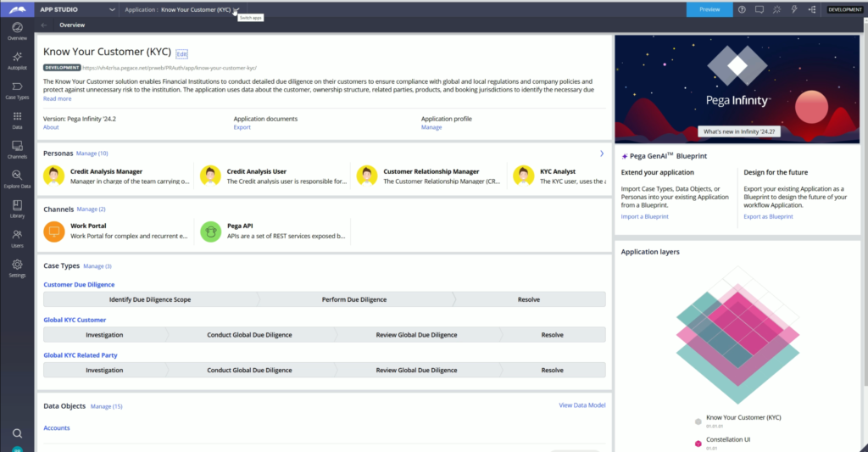Open the help question mark icon
The image size is (868, 452).
pos(742,9)
